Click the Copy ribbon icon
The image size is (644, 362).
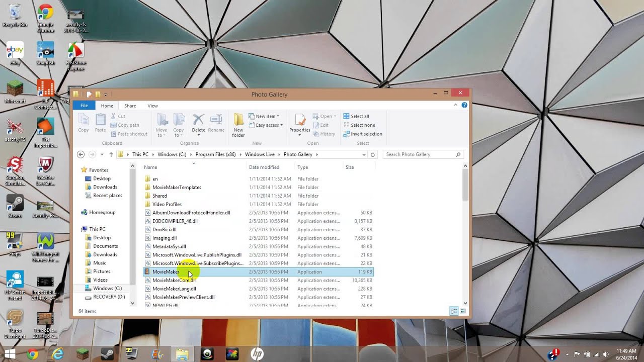[84, 123]
